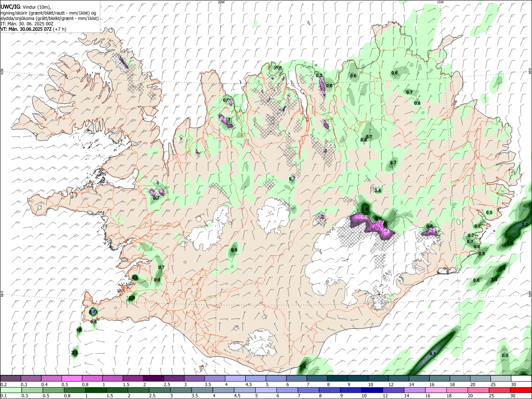532x399 pixels.
Task: Click the '20W' longitude label at the top edge
Action: [x=221, y=2]
